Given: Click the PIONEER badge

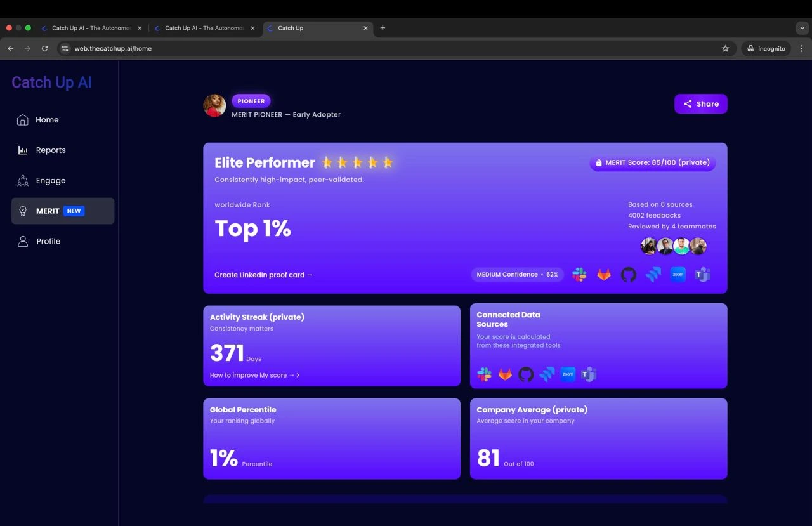Looking at the screenshot, I should click(251, 101).
